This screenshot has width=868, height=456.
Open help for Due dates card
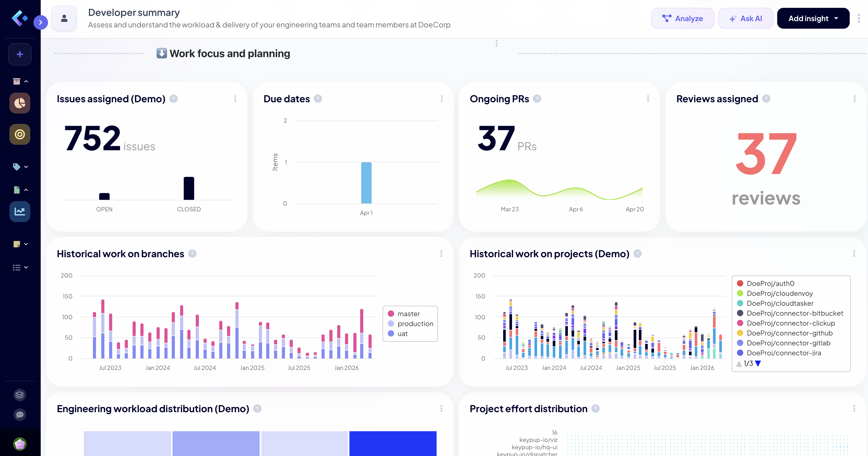(318, 99)
